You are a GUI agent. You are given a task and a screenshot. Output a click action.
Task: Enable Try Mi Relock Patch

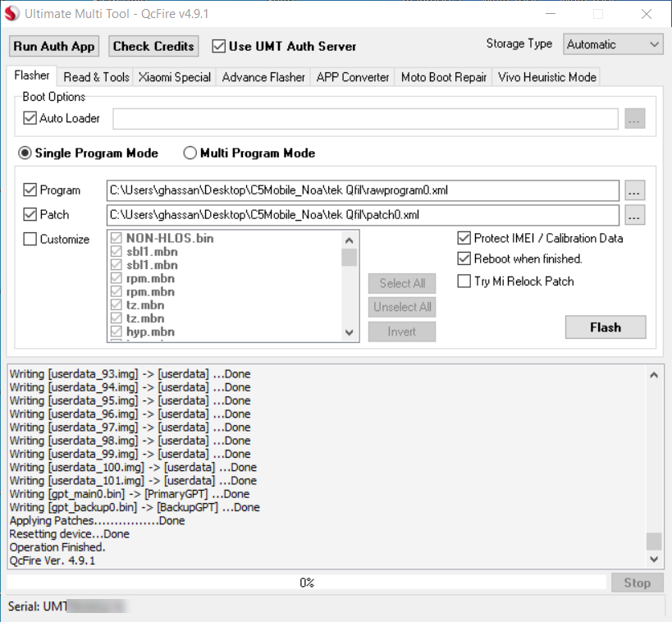click(464, 281)
